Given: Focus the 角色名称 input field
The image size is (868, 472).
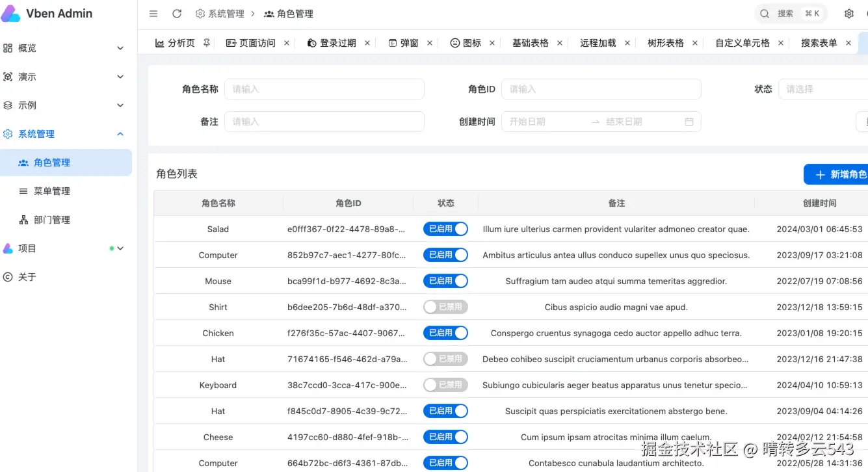Looking at the screenshot, I should point(324,89).
